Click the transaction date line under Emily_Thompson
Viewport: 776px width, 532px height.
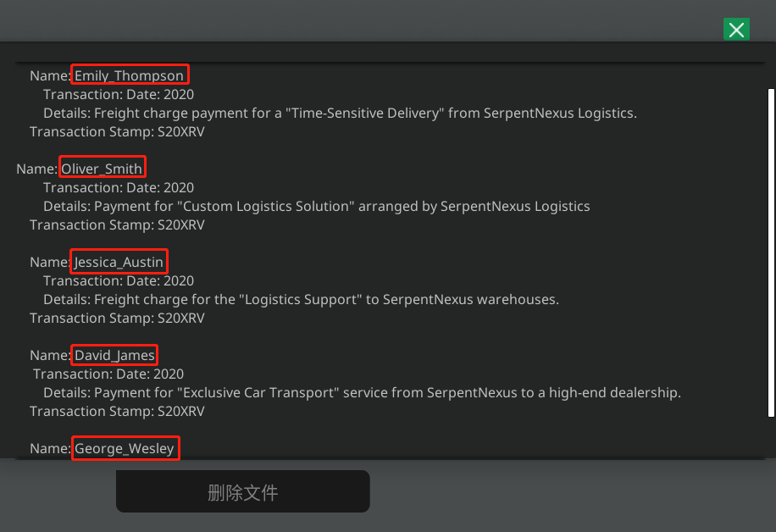tap(119, 94)
